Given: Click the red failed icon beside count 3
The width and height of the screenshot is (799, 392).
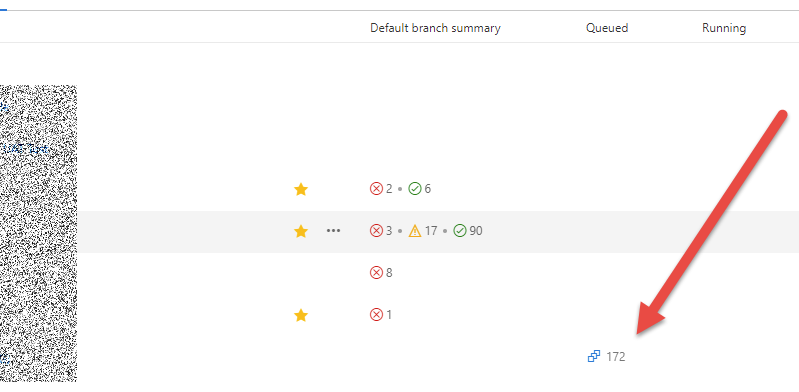Looking at the screenshot, I should point(376,231).
